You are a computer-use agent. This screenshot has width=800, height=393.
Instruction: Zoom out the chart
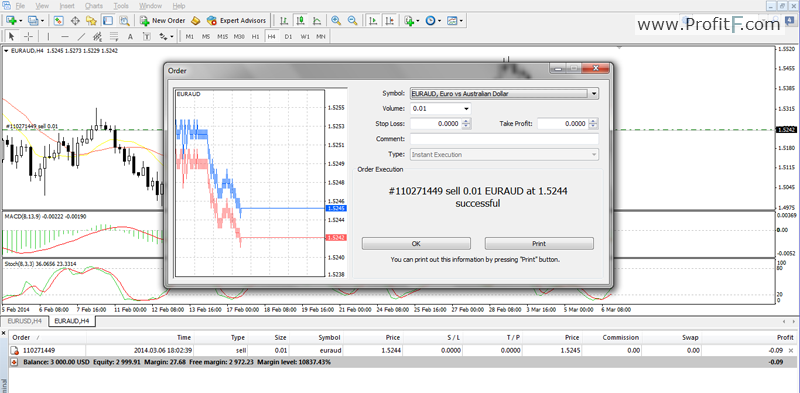tap(352, 21)
